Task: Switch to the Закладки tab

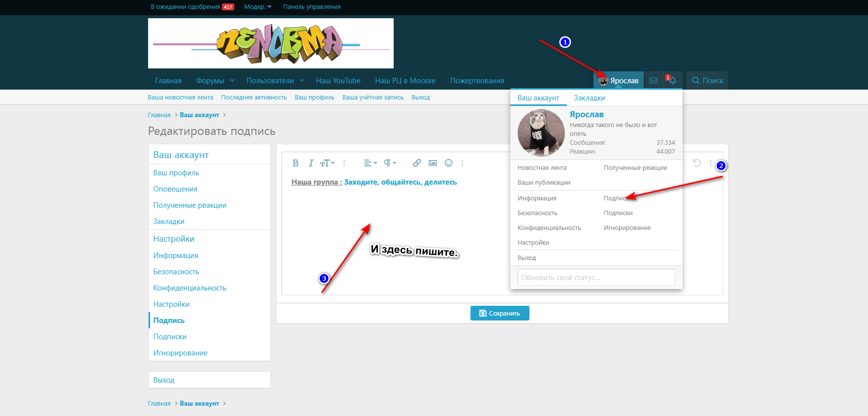Action: pyautogui.click(x=589, y=98)
